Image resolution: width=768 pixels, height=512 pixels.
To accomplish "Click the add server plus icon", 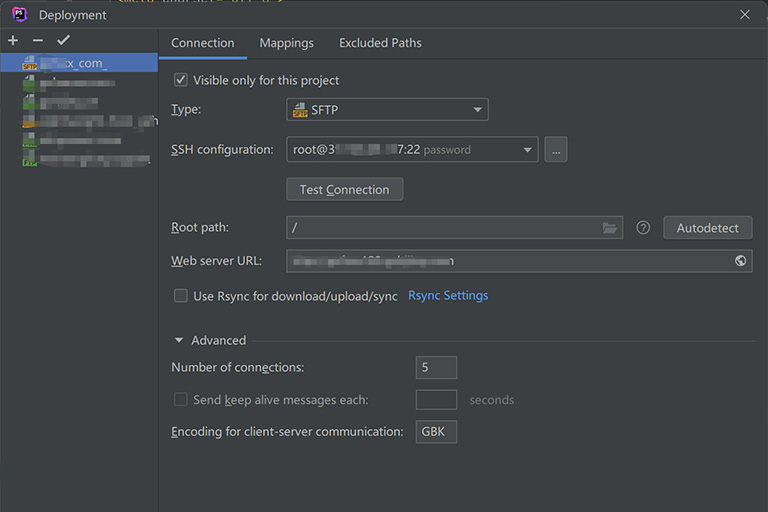I will [x=13, y=41].
